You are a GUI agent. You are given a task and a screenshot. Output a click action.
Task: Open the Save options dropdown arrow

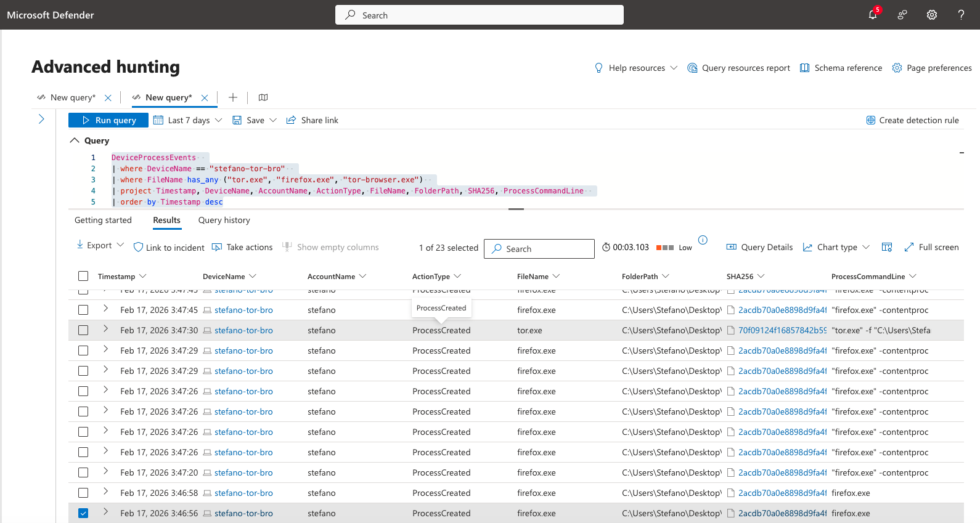(x=273, y=120)
